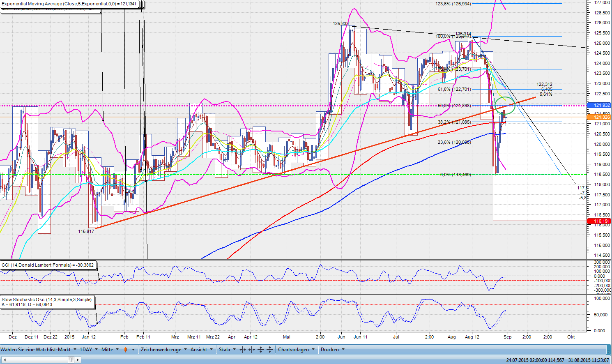Click the left chart scroll arrow icon
Viewport: 612px width, 364px height.
click(4, 359)
